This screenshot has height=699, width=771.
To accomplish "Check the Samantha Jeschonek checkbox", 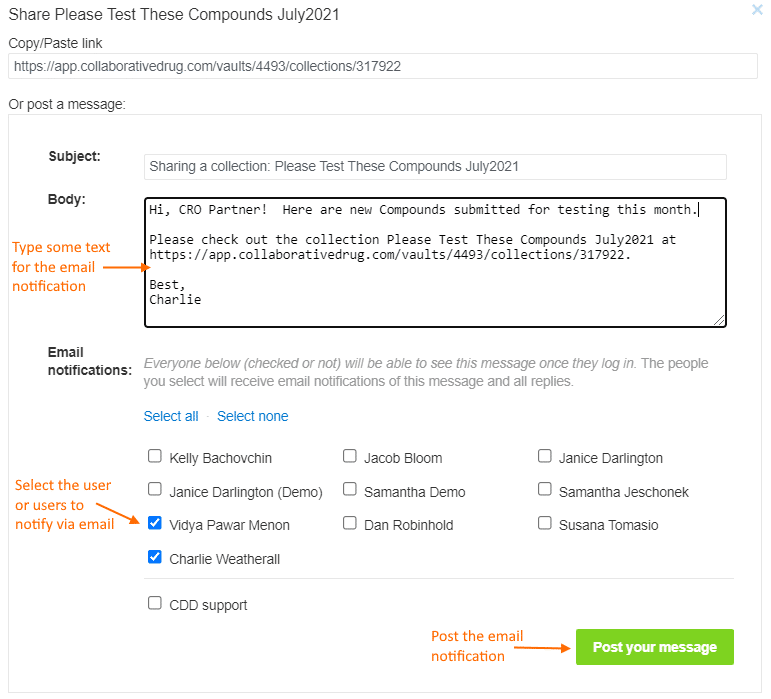I will [x=544, y=489].
